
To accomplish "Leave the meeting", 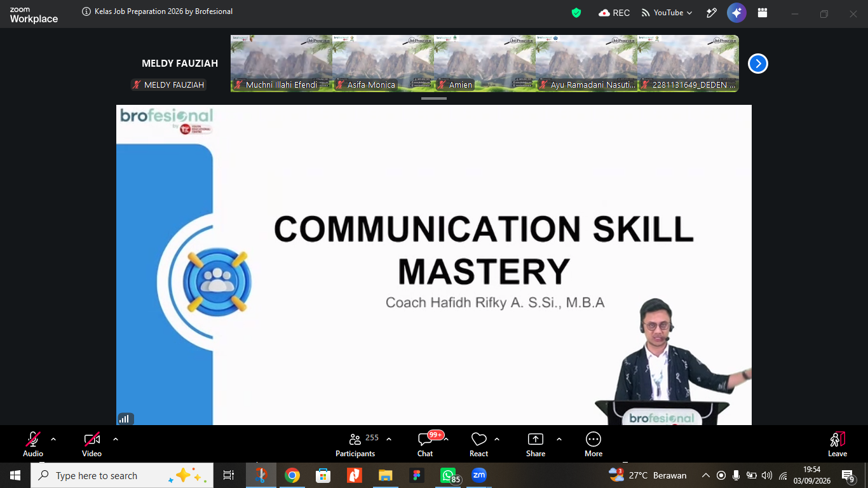I will tap(837, 444).
